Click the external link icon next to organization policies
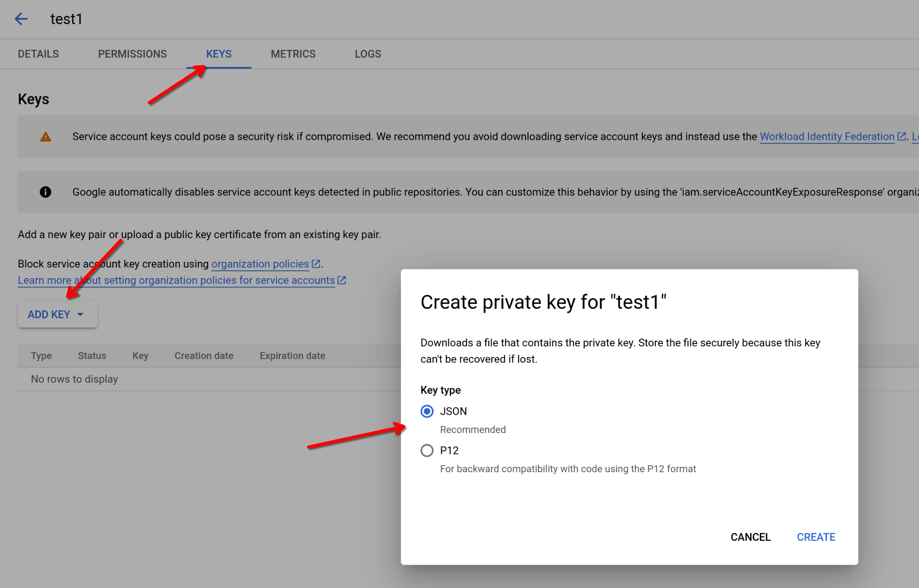Screen dimensions: 919x588 [317, 263]
